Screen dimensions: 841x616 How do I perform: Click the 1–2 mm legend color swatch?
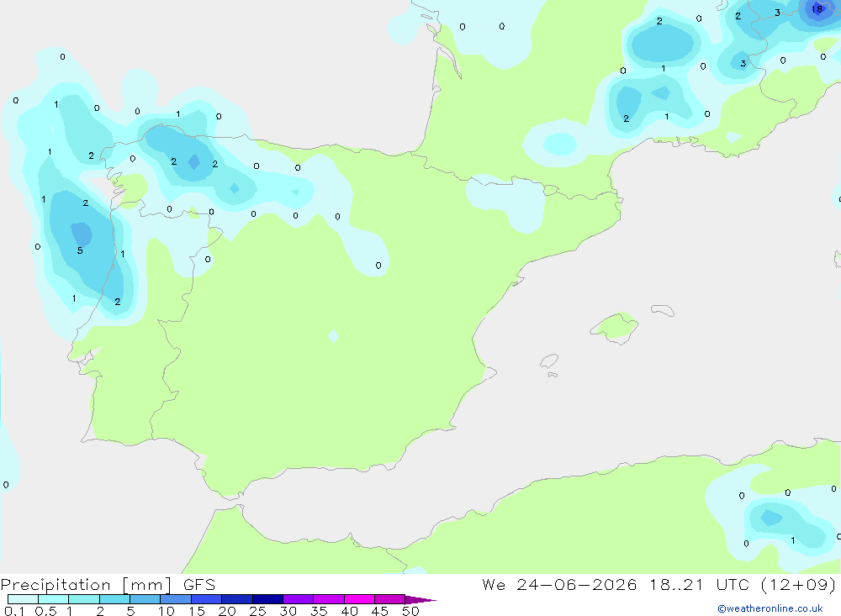pyautogui.click(x=83, y=599)
